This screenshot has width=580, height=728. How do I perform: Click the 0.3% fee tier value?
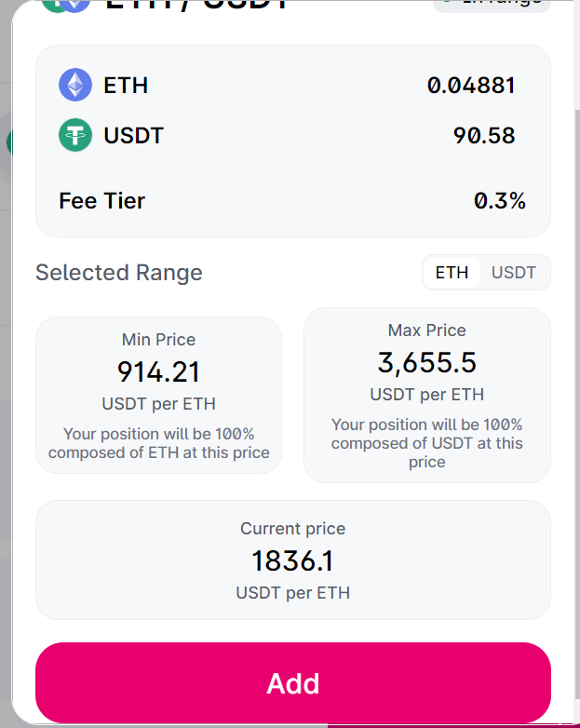tap(500, 200)
